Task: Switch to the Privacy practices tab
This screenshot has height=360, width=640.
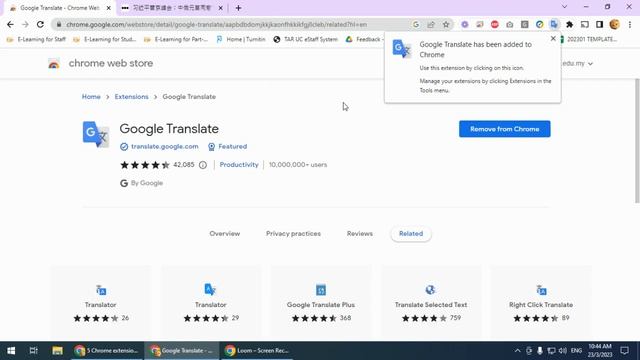Action: pos(293,233)
